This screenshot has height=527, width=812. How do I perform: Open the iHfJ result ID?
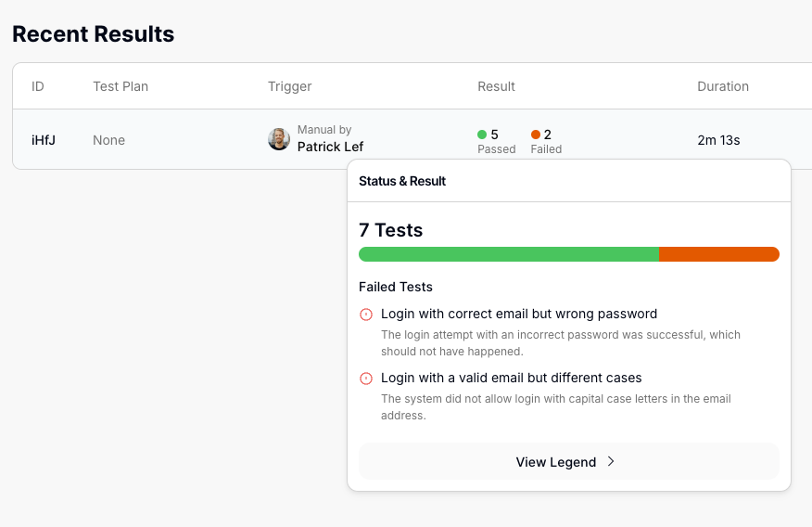pyautogui.click(x=44, y=140)
